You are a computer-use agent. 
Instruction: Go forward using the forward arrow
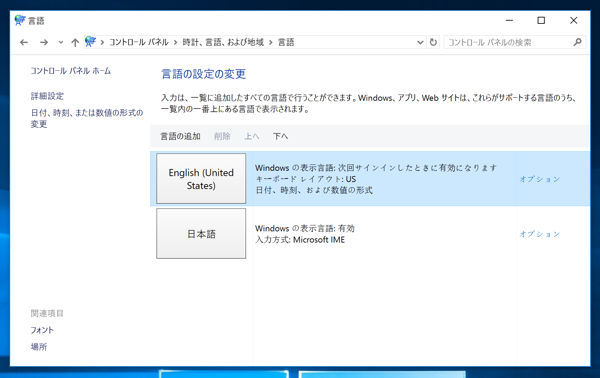[x=44, y=42]
